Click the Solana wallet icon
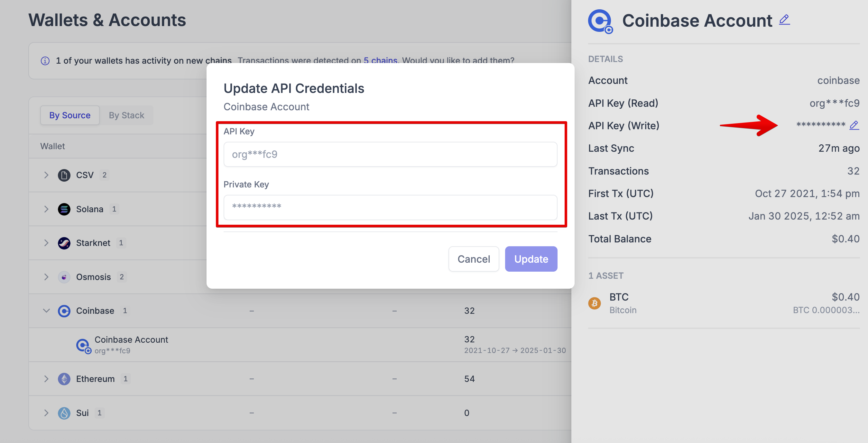The image size is (868, 443). click(64, 209)
